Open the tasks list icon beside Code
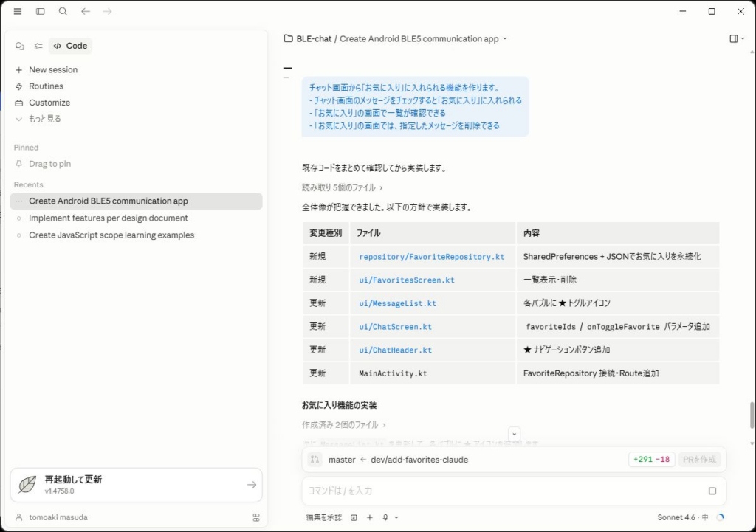 pos(38,46)
